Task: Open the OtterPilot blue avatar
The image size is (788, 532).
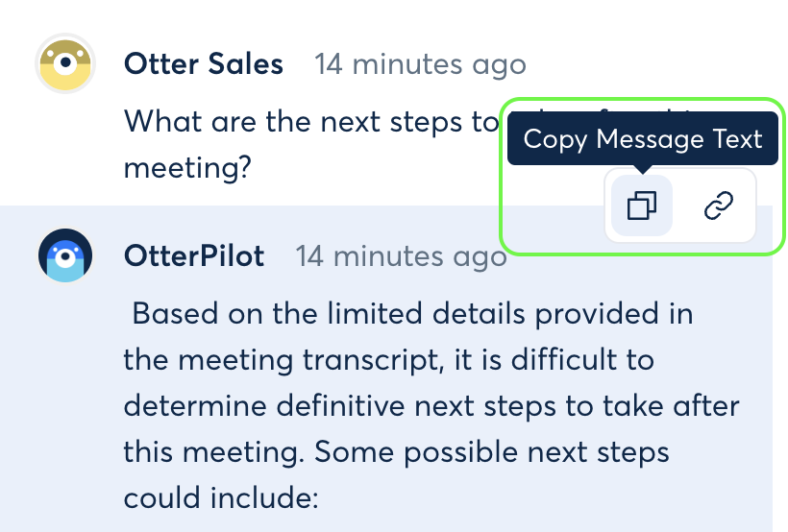Action: [x=65, y=255]
